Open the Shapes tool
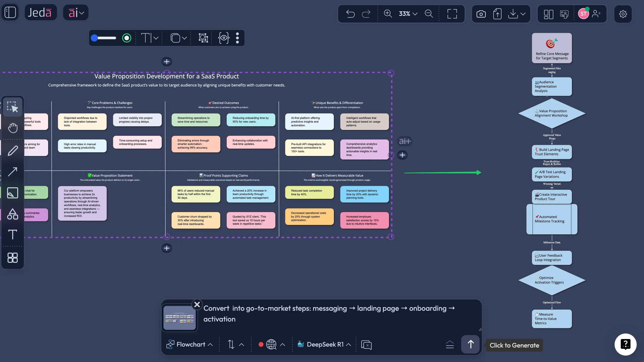The height and width of the screenshot is (362, 644). click(x=12, y=214)
